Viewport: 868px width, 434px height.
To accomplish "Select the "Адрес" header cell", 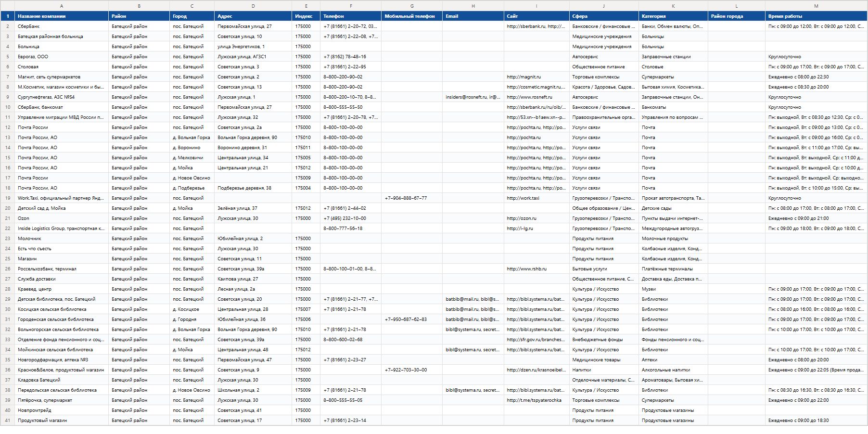I will pyautogui.click(x=253, y=16).
